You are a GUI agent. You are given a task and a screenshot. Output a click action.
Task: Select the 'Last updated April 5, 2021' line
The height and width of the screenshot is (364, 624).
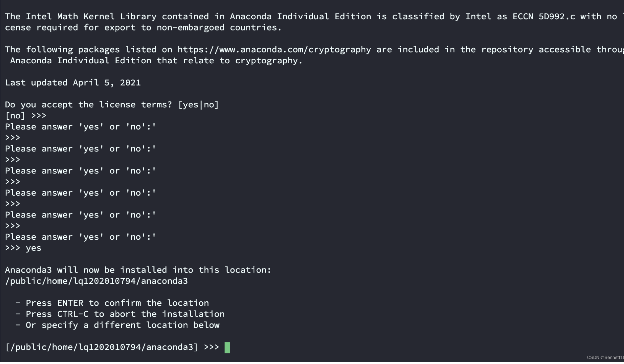coord(73,83)
